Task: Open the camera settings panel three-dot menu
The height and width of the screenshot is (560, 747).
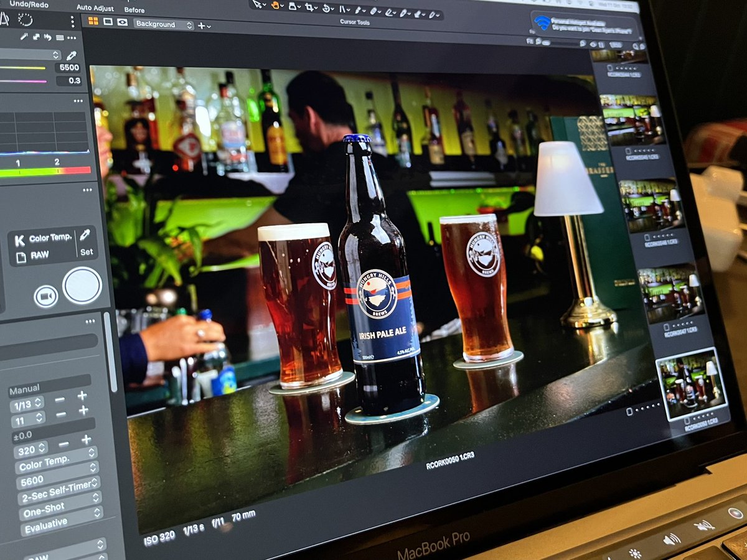Action: point(90,322)
